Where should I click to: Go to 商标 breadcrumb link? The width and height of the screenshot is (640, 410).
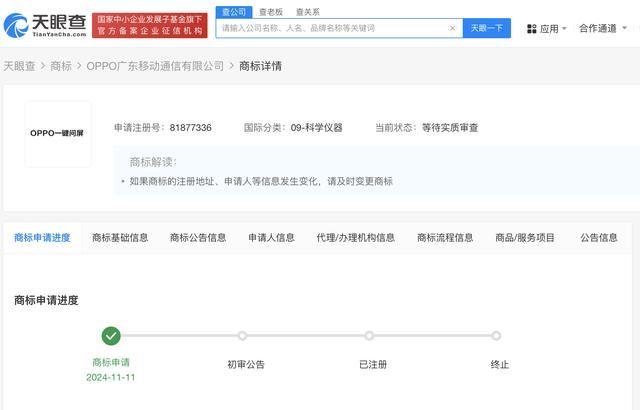click(x=61, y=66)
